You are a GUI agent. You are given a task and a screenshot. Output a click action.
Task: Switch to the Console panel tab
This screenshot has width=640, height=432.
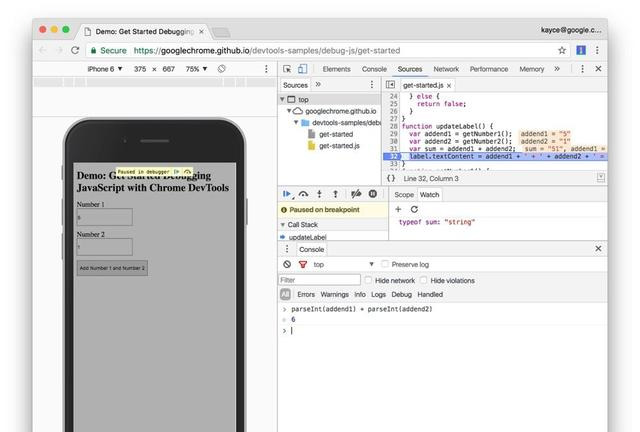(374, 69)
